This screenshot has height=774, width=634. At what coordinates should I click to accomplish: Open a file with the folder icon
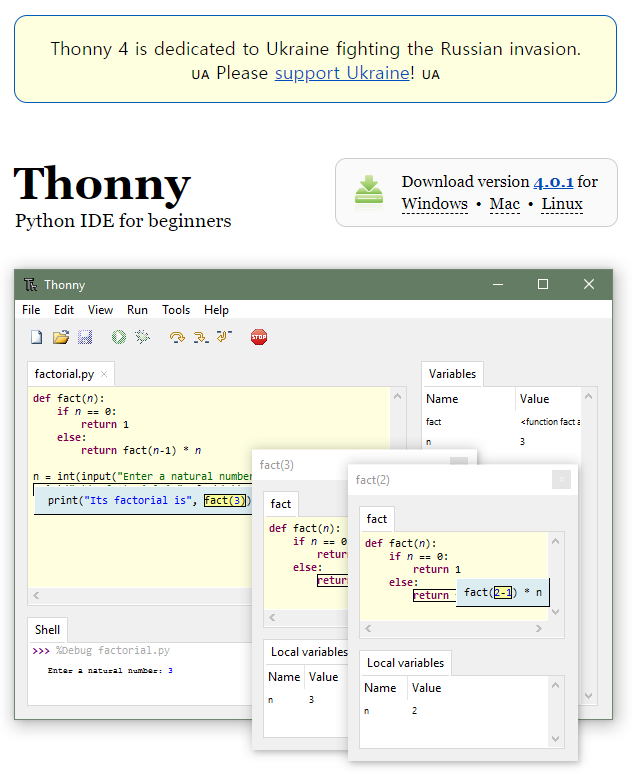(x=61, y=337)
